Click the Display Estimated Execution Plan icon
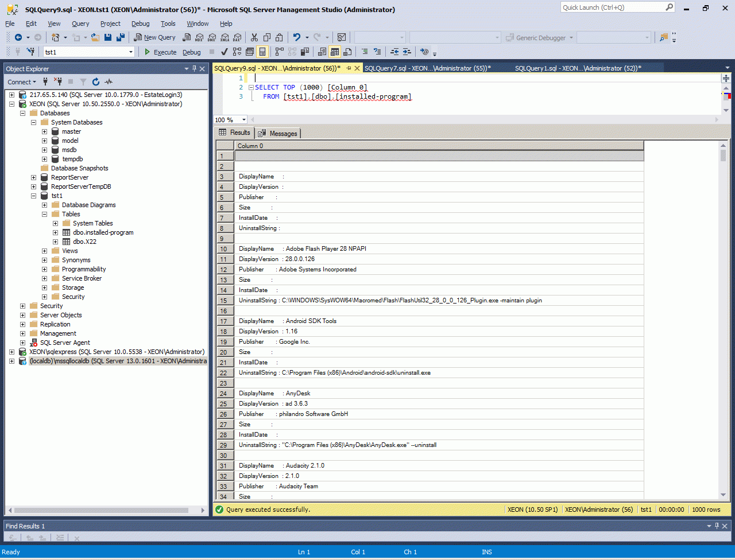This screenshot has width=735, height=560. pyautogui.click(x=237, y=52)
